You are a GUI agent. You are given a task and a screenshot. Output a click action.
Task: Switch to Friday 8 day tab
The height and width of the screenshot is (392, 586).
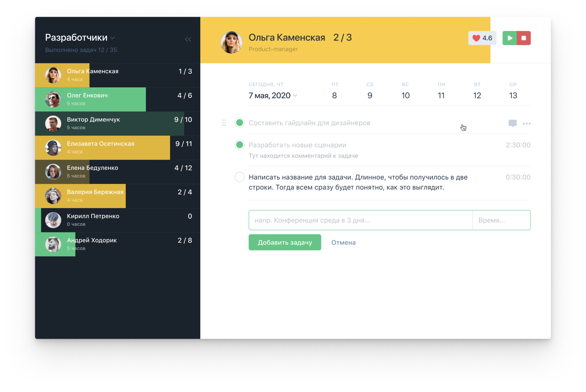[335, 91]
